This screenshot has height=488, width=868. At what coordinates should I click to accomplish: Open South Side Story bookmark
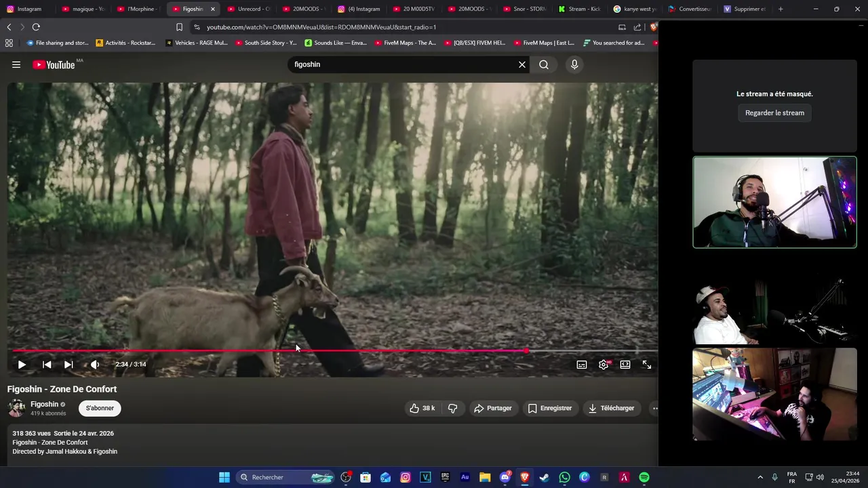[x=266, y=43]
